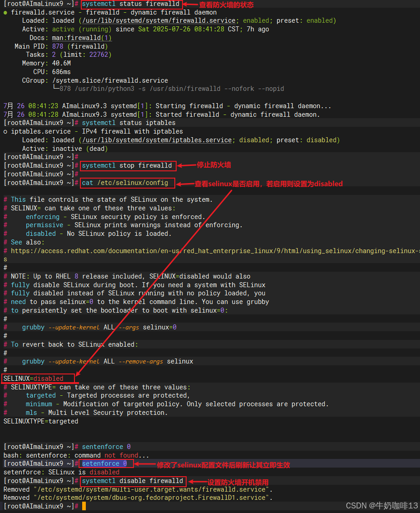Click the mistyped 'sentenforce 0' command

point(106,447)
